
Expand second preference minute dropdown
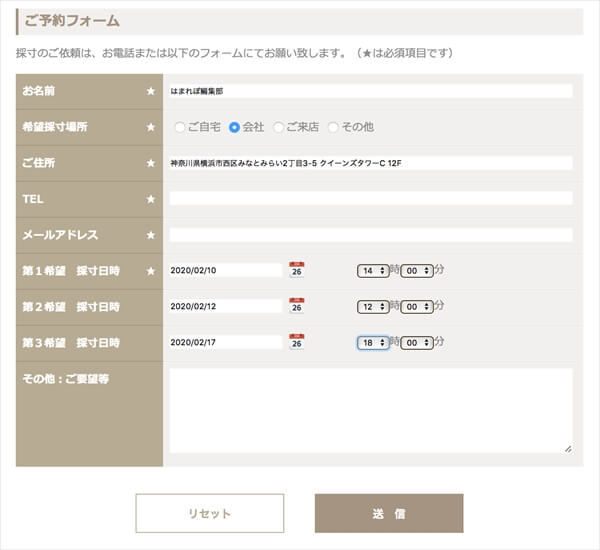417,306
